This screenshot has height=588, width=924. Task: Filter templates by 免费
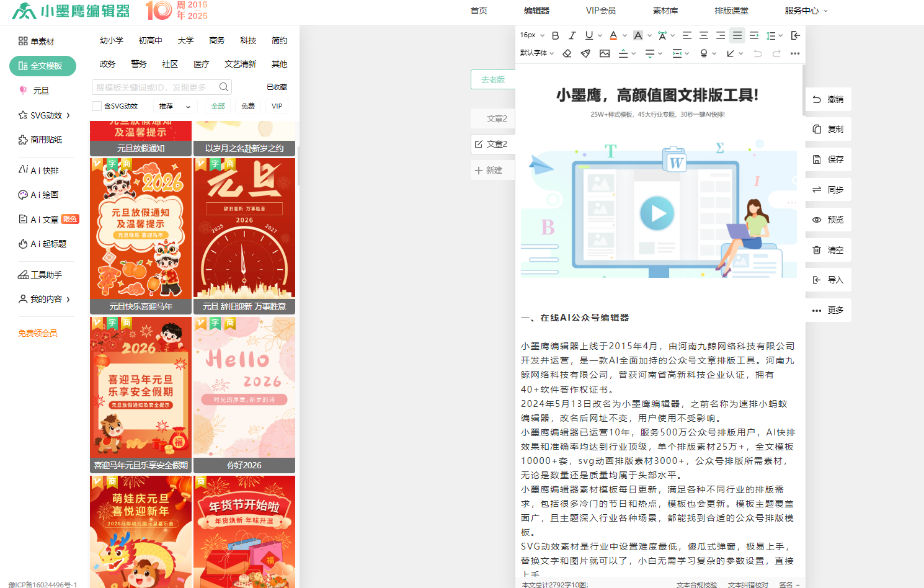248,106
